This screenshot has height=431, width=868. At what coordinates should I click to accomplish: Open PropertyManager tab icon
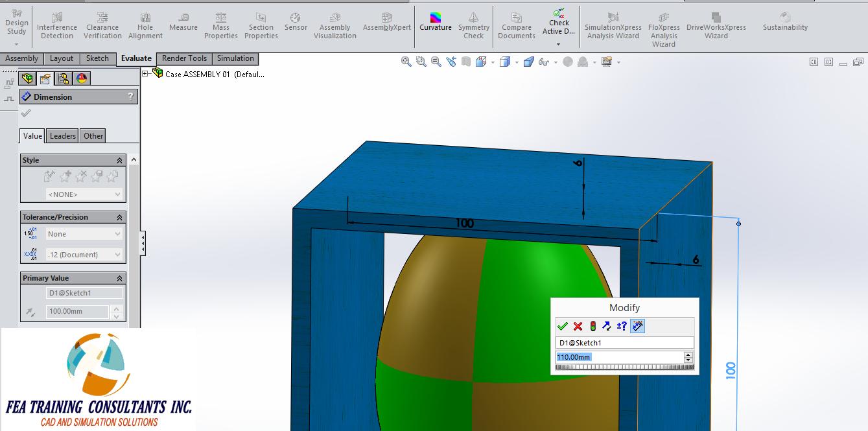pos(45,78)
